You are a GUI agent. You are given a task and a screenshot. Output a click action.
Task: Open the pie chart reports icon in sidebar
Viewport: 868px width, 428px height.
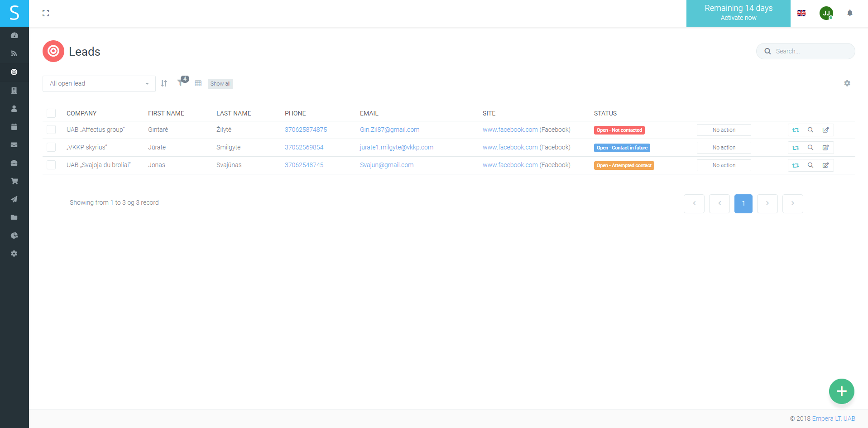click(14, 236)
